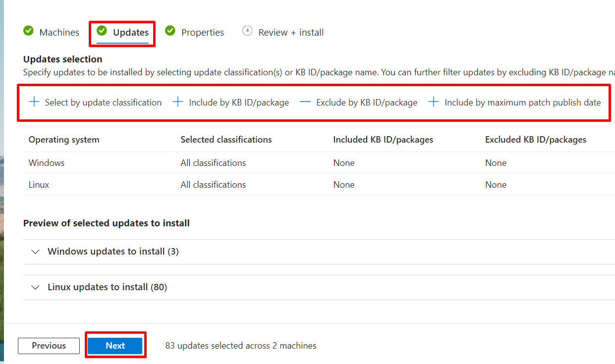Viewport: 615px width, 364px height.
Task: Switch to the Updates step tab
Action: [x=123, y=32]
